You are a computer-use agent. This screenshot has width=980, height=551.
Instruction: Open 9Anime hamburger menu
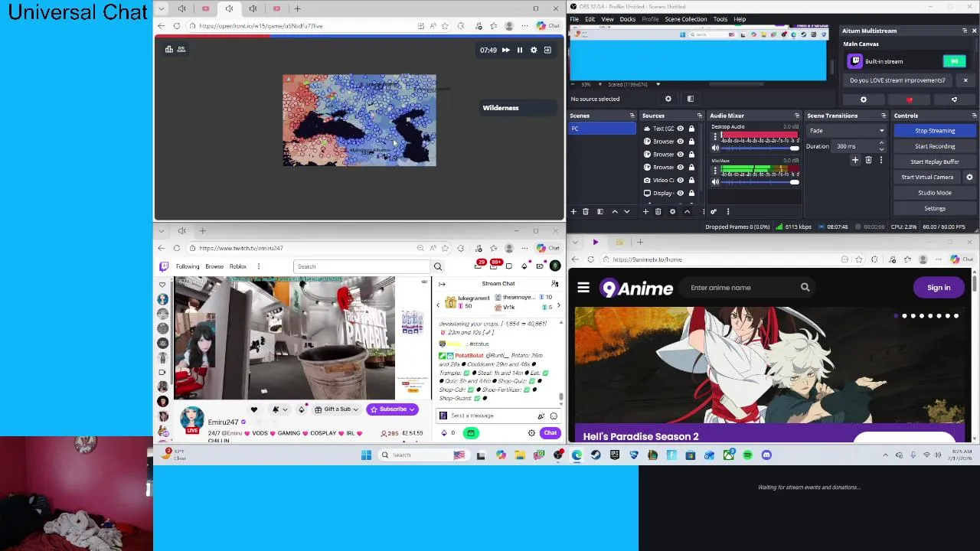point(583,288)
